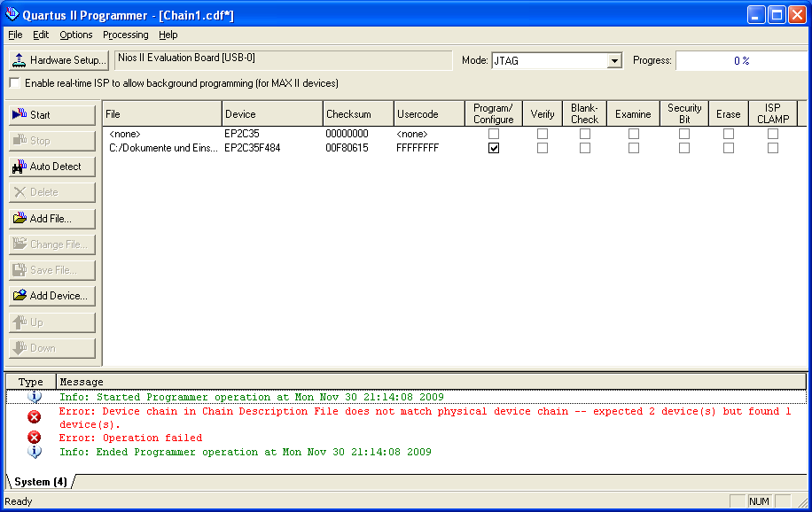Viewport: 812px width, 512px height.
Task: Click usercode value FFFFFFFF
Action: point(418,148)
